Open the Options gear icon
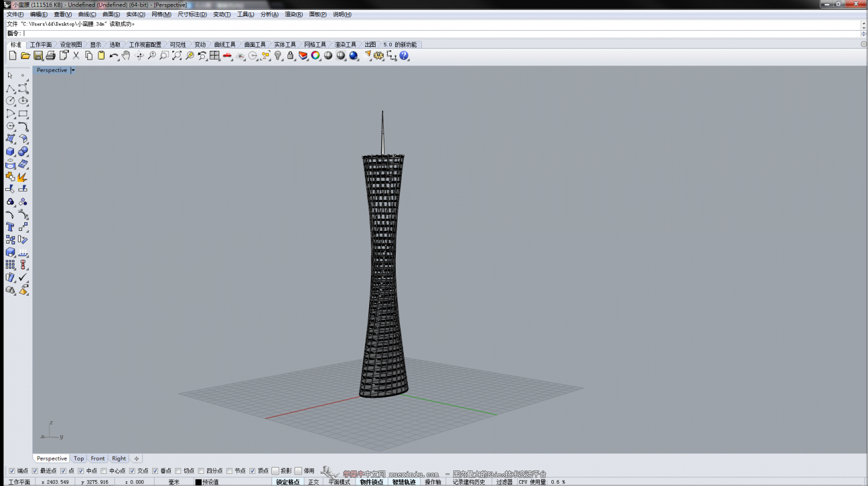The image size is (868, 486). [x=379, y=56]
